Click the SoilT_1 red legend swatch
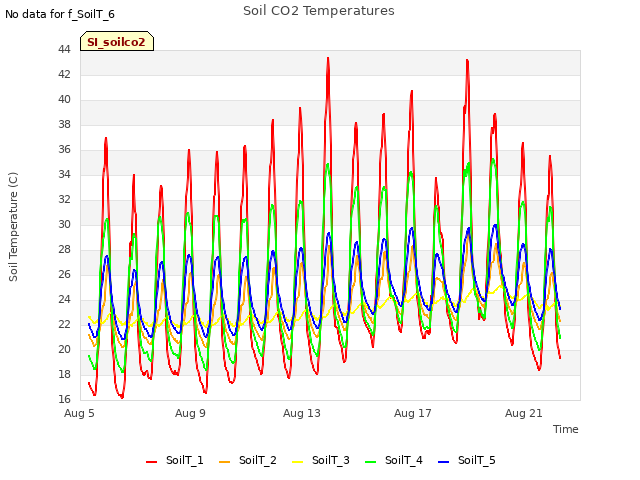 click(x=151, y=462)
